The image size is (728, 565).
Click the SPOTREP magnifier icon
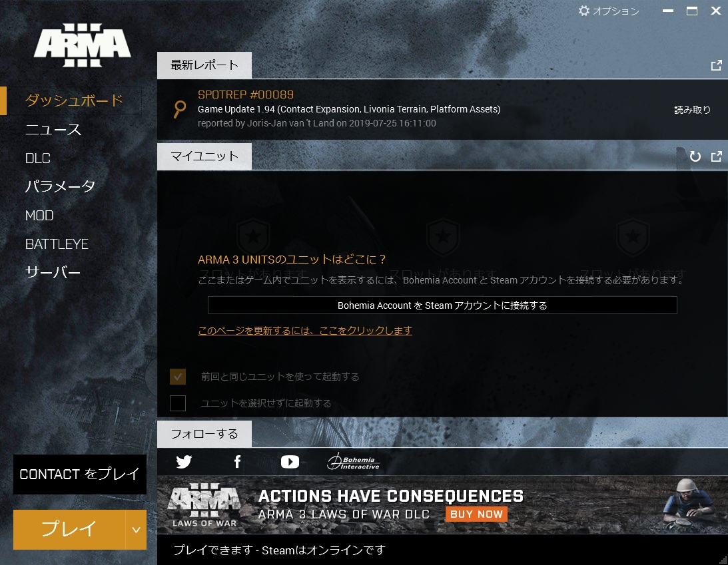(179, 110)
